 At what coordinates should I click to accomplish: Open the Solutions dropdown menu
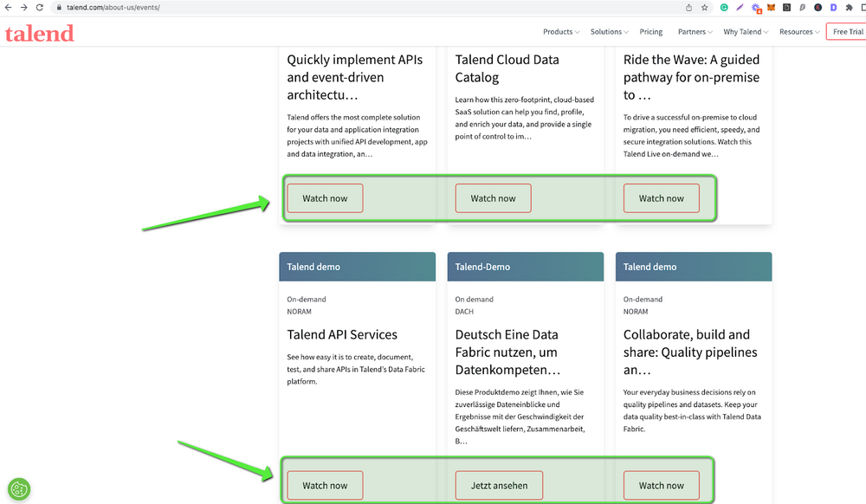point(609,31)
